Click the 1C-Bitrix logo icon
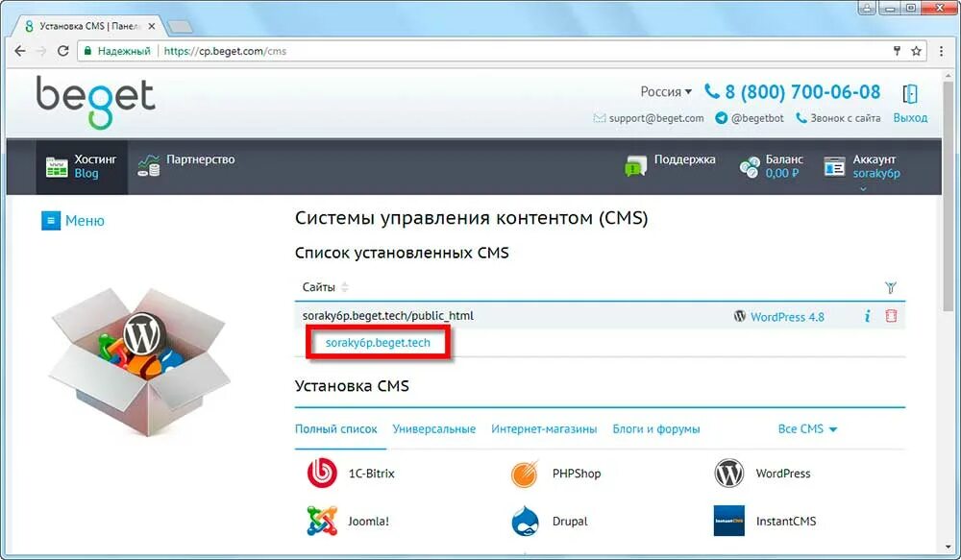The width and height of the screenshot is (961, 560). click(x=322, y=473)
